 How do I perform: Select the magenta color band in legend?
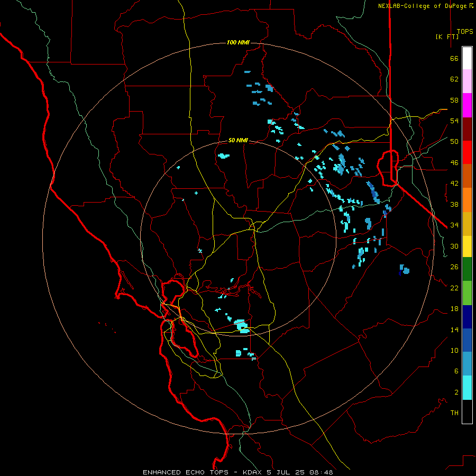467,105
